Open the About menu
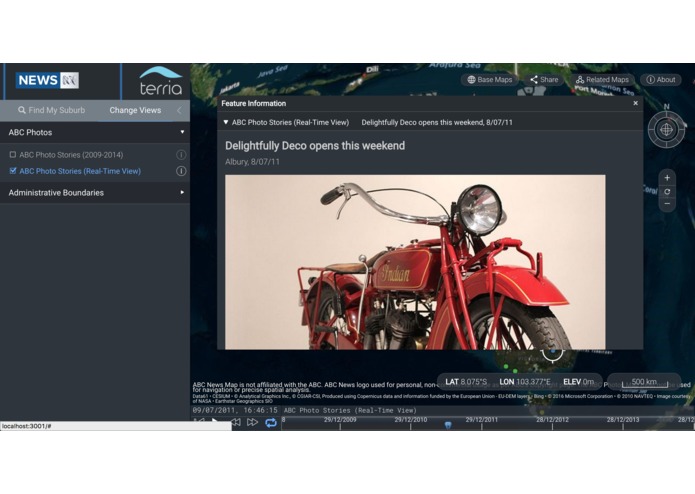Screen dimensions: 695x494 (x=660, y=80)
